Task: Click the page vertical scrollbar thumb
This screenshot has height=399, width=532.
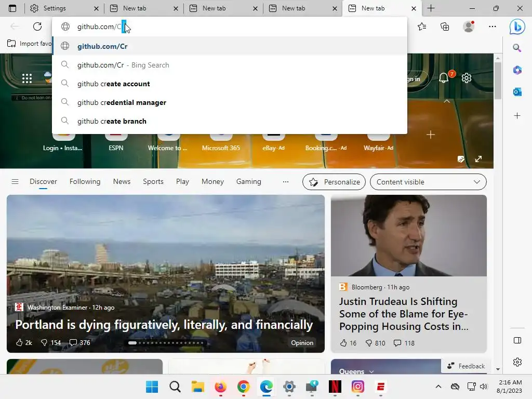Action: pos(498,81)
